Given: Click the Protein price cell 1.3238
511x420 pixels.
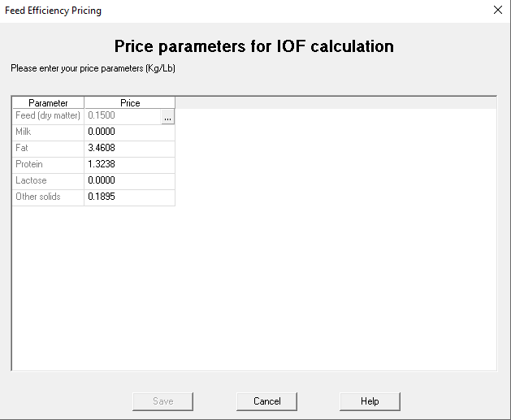Looking at the screenshot, I should pos(129,165).
